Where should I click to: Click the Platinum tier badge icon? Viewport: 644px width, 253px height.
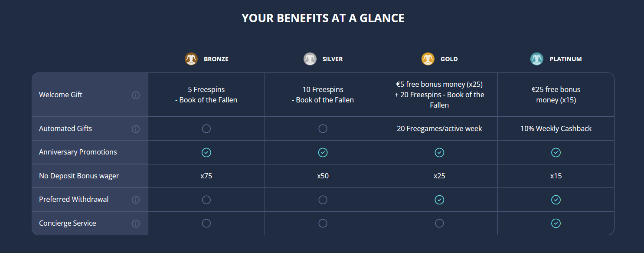point(537,59)
